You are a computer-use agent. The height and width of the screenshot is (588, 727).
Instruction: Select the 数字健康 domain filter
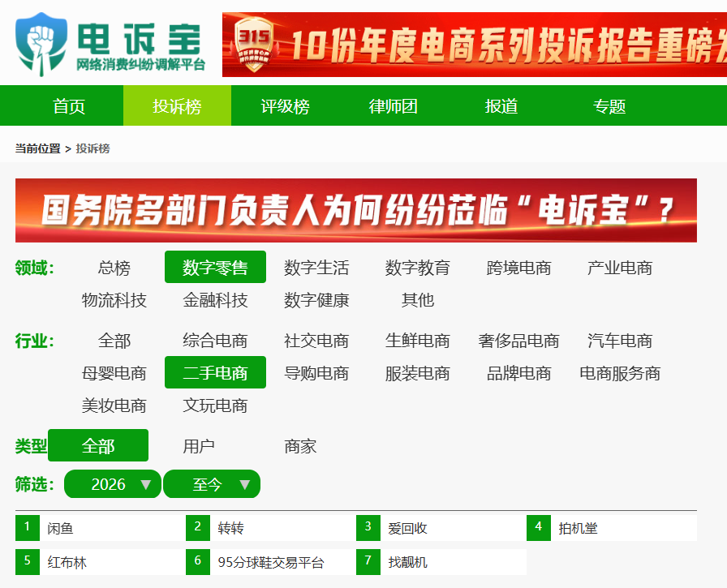tap(316, 300)
